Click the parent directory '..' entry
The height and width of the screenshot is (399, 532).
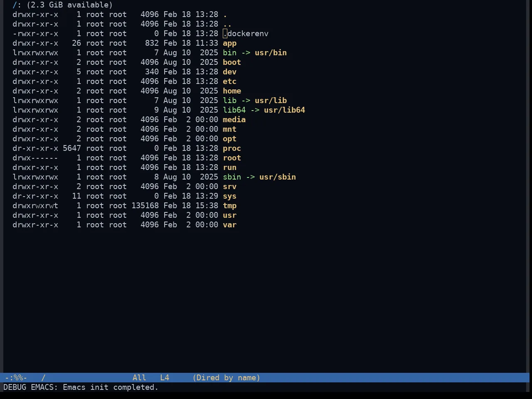pyautogui.click(x=227, y=24)
